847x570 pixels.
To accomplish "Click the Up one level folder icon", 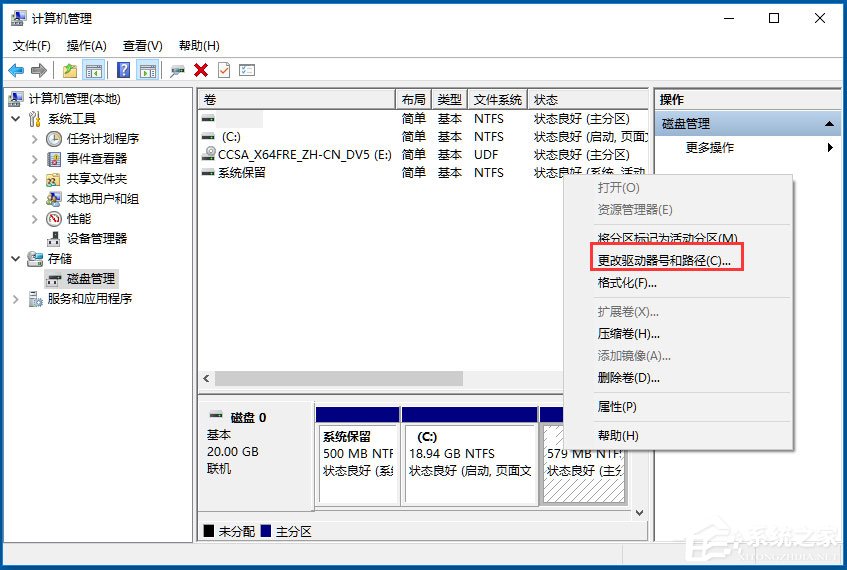I will (69, 70).
